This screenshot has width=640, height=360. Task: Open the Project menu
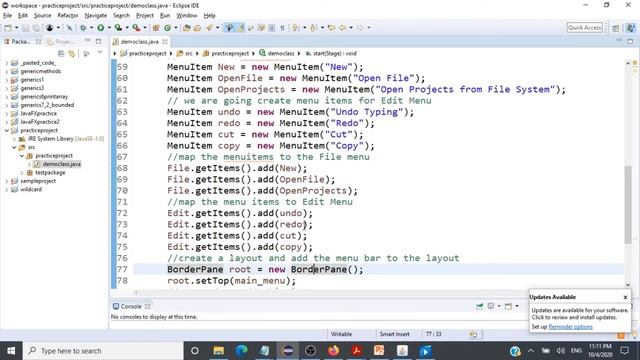(145, 16)
